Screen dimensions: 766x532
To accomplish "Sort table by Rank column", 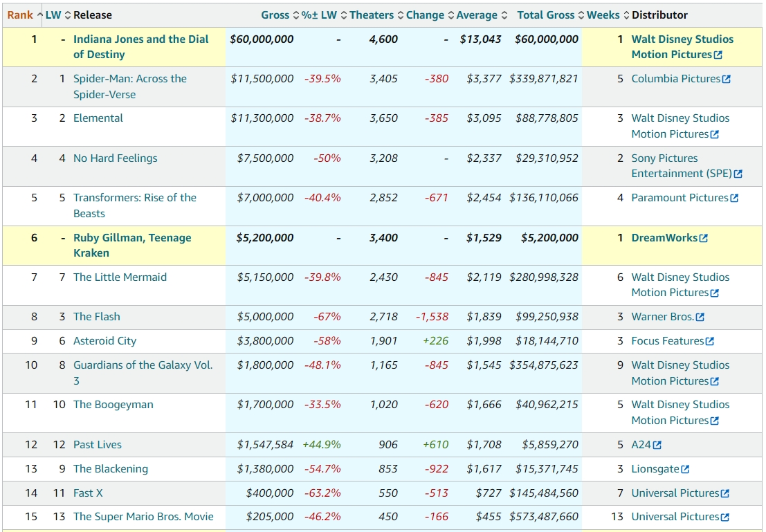I will (x=24, y=15).
